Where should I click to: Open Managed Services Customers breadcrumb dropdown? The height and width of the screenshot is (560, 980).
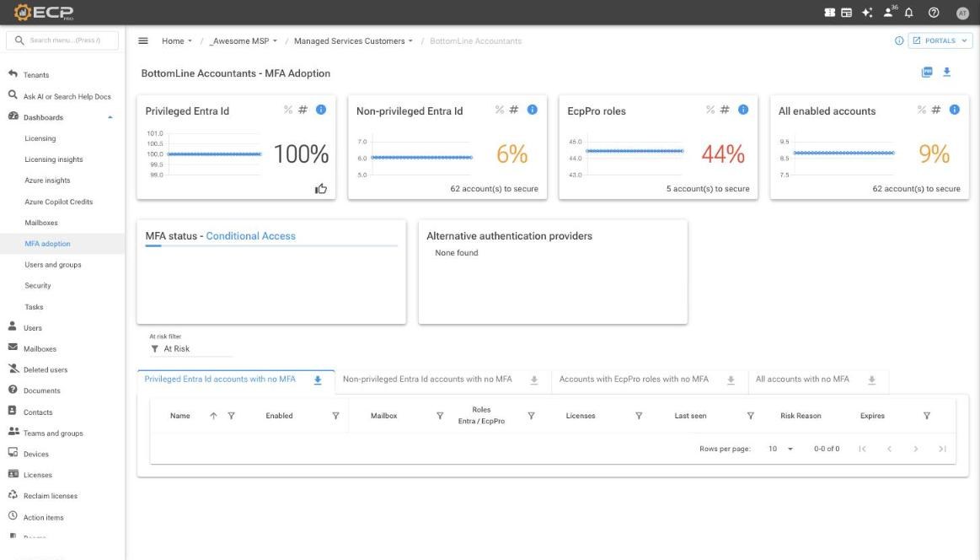click(353, 40)
